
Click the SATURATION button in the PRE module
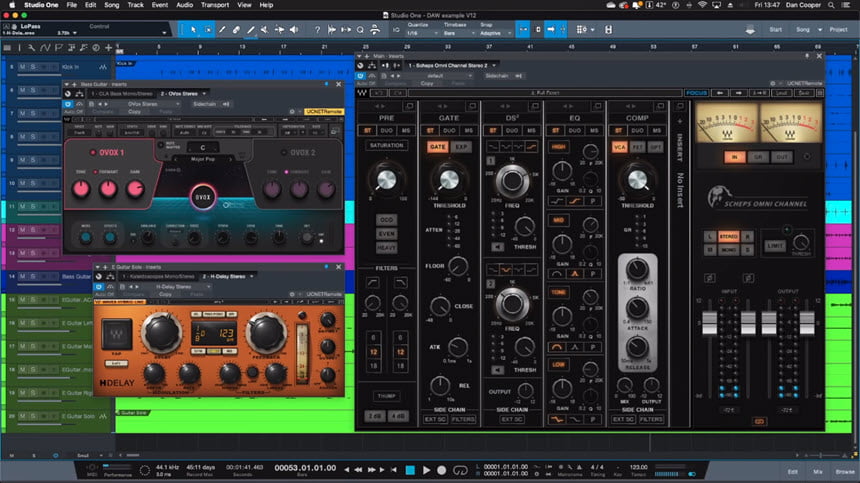point(387,145)
